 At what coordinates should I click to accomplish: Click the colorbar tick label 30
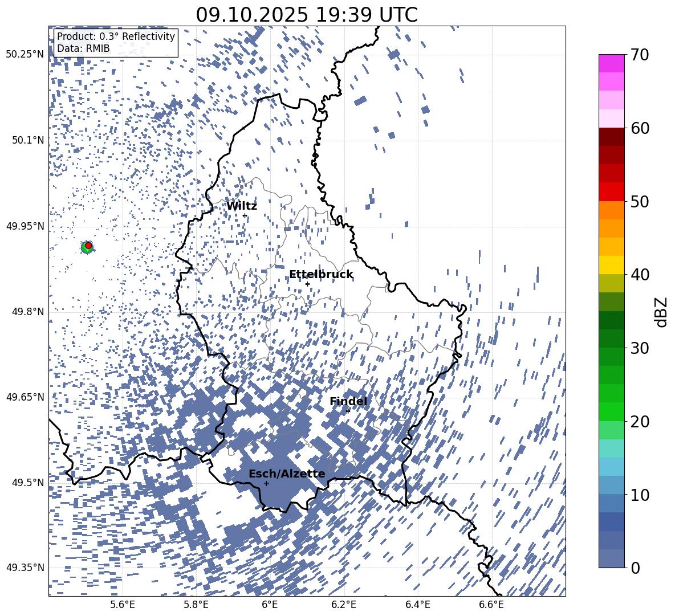pos(640,348)
